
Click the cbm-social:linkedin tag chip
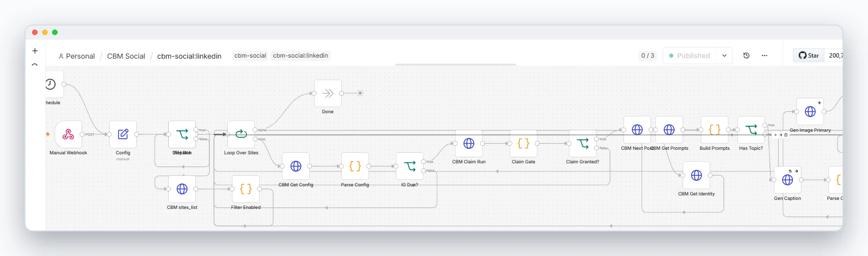click(301, 56)
